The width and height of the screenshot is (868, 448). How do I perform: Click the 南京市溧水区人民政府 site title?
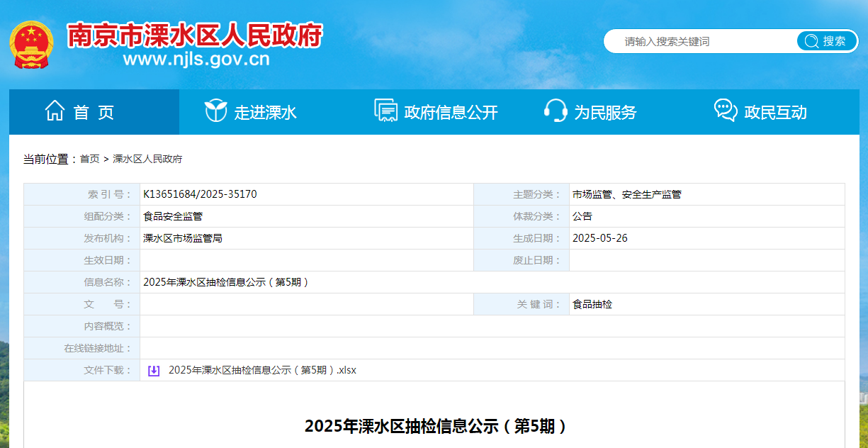(195, 35)
